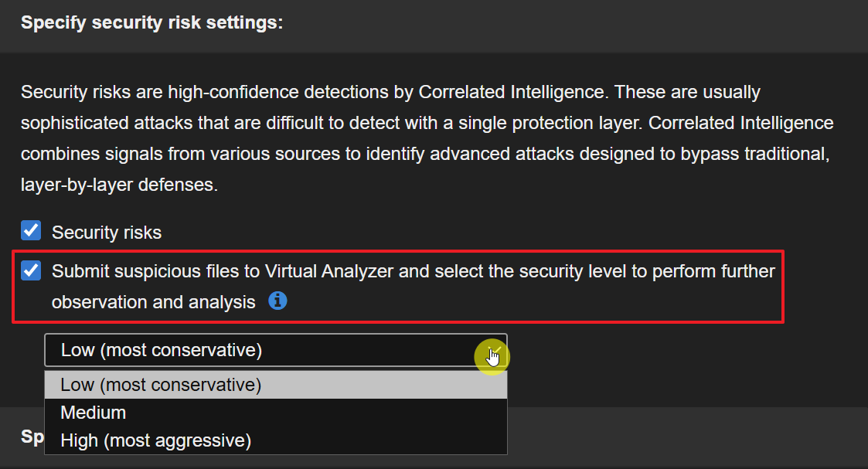Click empty area right of the security level dropdown
The height and width of the screenshot is (469, 868).
click(680, 351)
